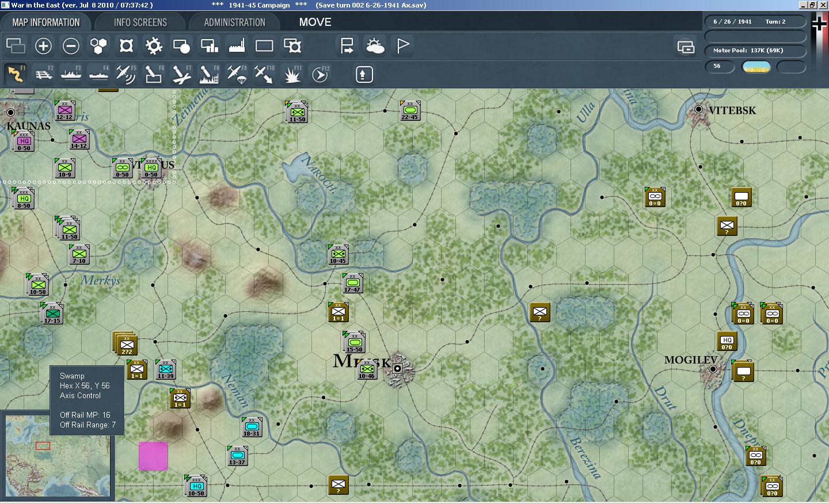Click the gear-shaped toolbar icon
This screenshot has width=829, height=504.
coord(154,46)
